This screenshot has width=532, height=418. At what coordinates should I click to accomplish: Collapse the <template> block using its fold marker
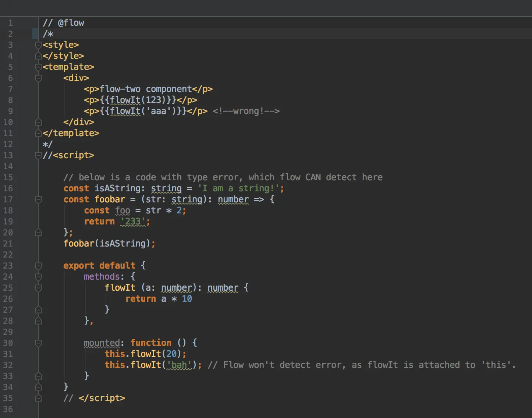click(x=38, y=67)
